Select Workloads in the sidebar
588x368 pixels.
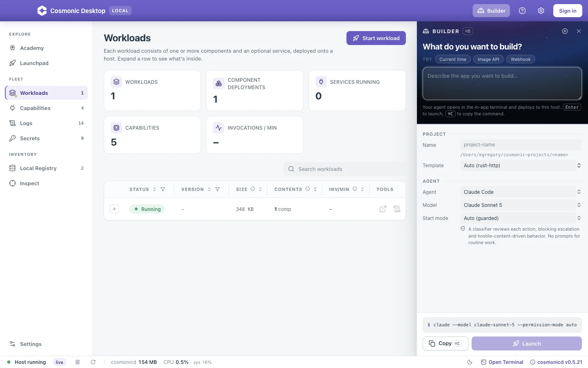[x=47, y=93]
